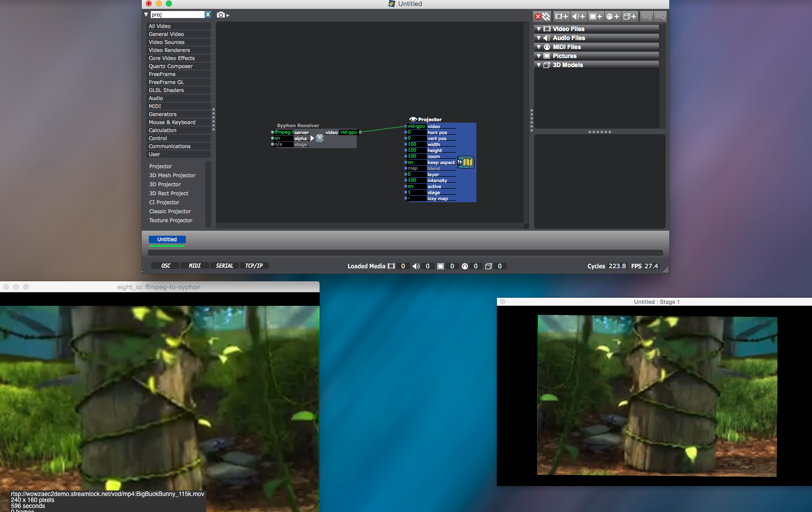Screen dimensions: 812x512
Task: Select the GLSL Shaders category
Action: [178, 90]
